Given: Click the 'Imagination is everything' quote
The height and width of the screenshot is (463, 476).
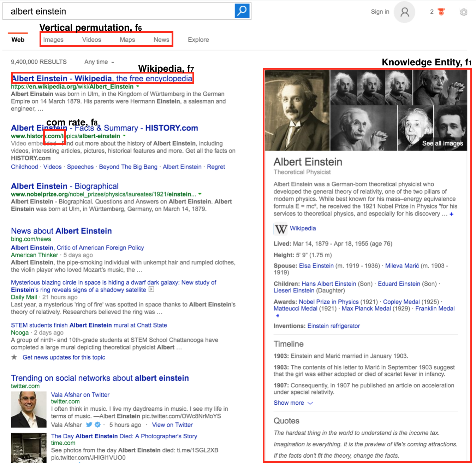Looking at the screenshot, I should [365, 444].
